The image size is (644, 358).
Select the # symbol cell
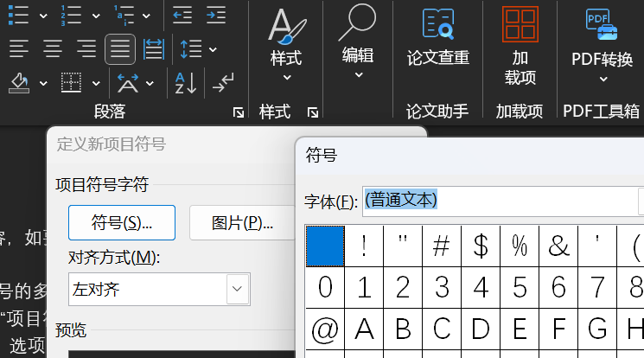pos(442,246)
